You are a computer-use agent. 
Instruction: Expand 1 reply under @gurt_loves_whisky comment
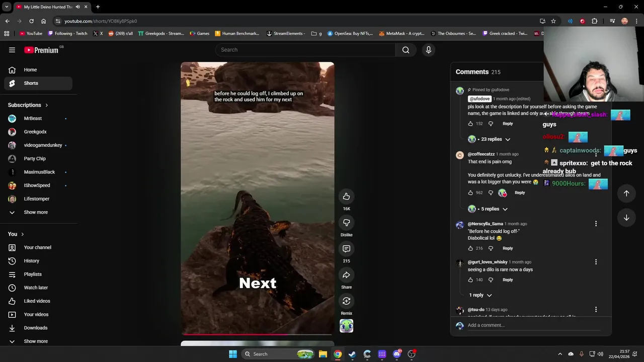pyautogui.click(x=480, y=295)
